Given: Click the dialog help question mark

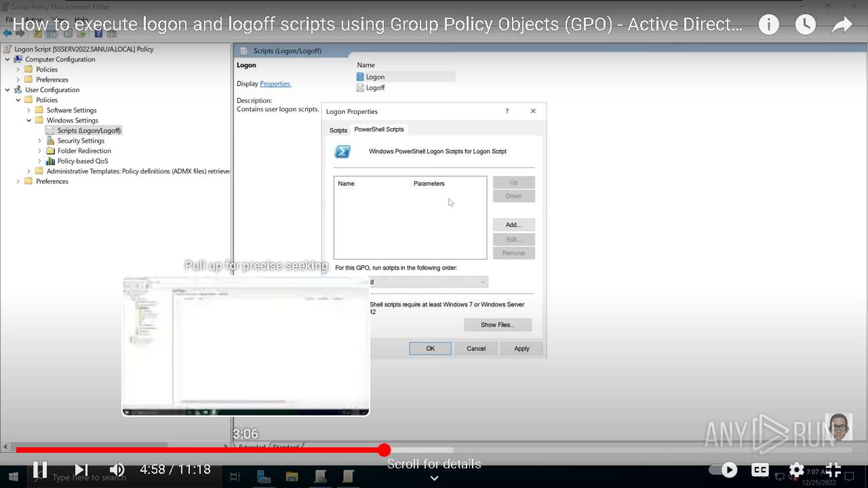Looking at the screenshot, I should (x=507, y=111).
